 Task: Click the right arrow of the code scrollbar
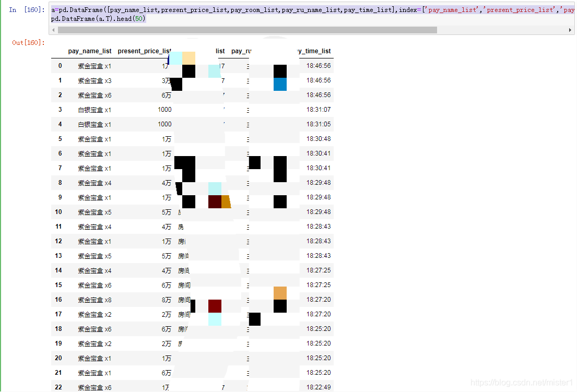[x=570, y=30]
